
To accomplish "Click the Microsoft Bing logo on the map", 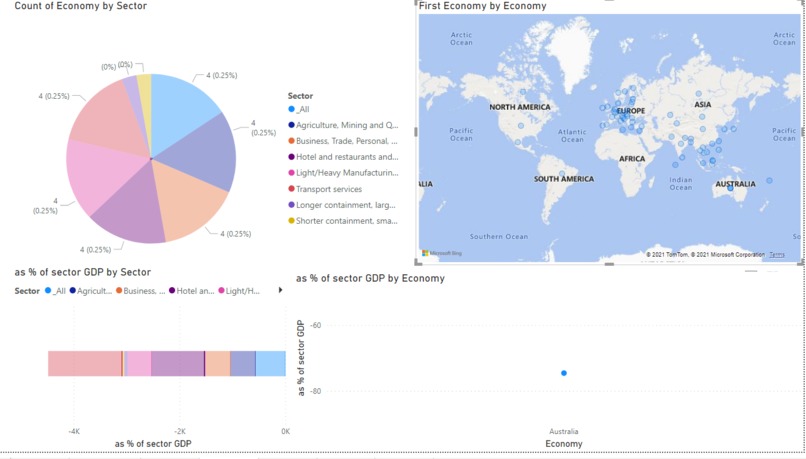I will (x=442, y=253).
